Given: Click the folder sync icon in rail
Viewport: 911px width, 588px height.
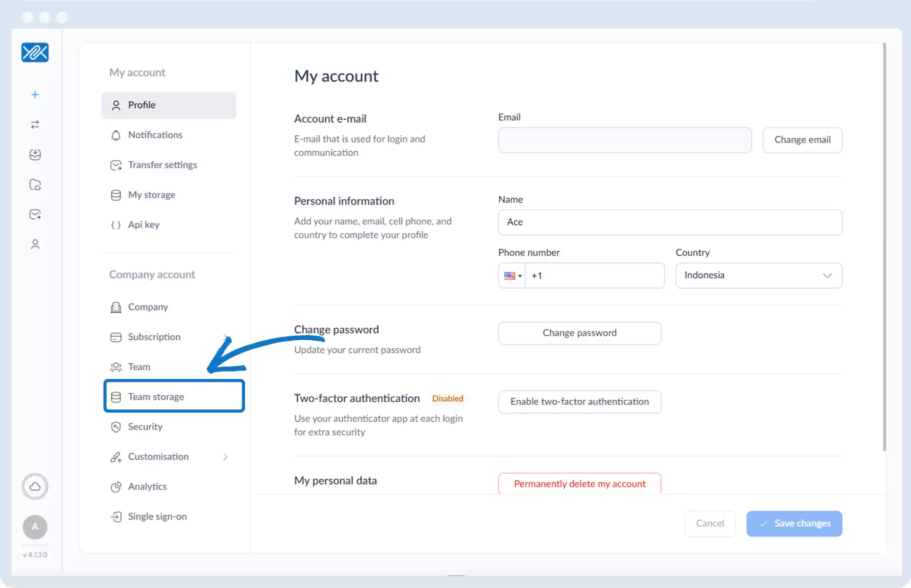Looking at the screenshot, I should [35, 185].
